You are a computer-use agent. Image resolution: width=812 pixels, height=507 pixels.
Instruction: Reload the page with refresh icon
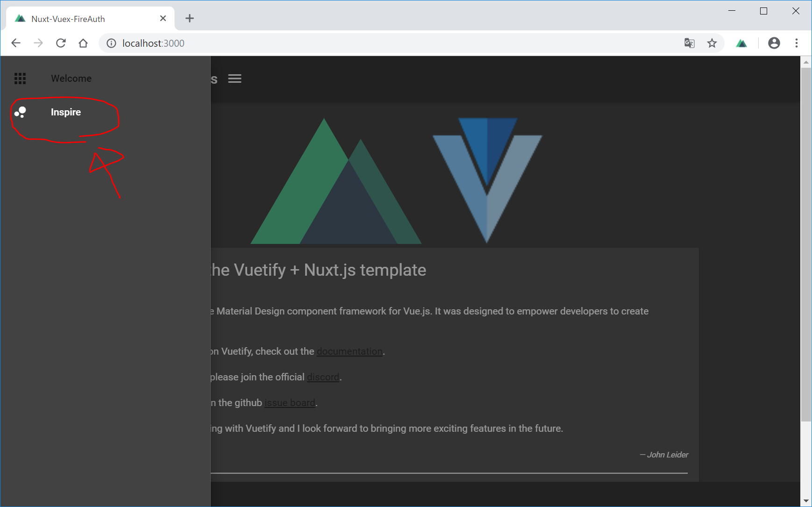61,43
